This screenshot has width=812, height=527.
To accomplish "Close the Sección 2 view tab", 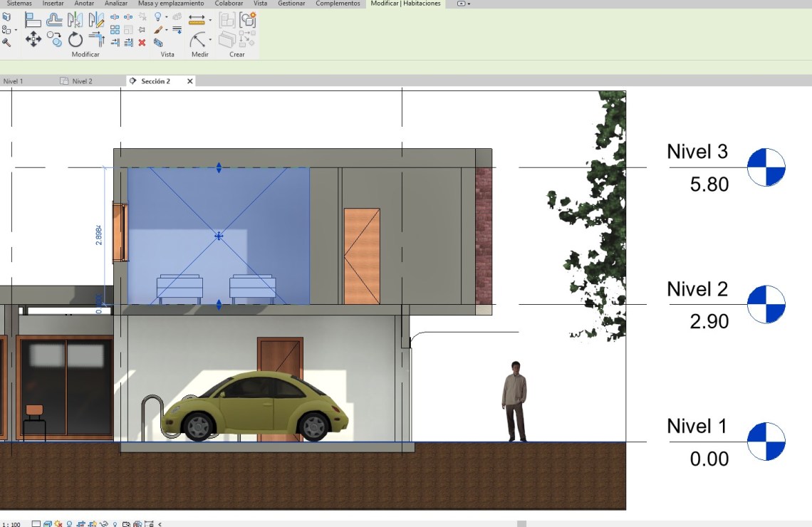I will coord(189,81).
